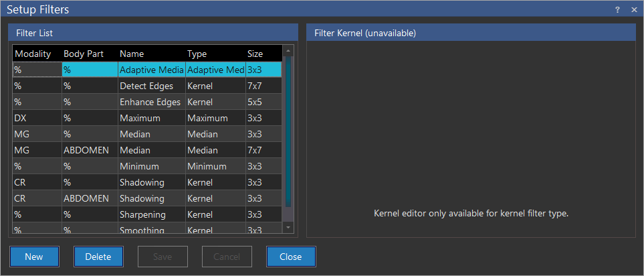This screenshot has width=644, height=276.
Task: Click the New button
Action: [x=34, y=257]
